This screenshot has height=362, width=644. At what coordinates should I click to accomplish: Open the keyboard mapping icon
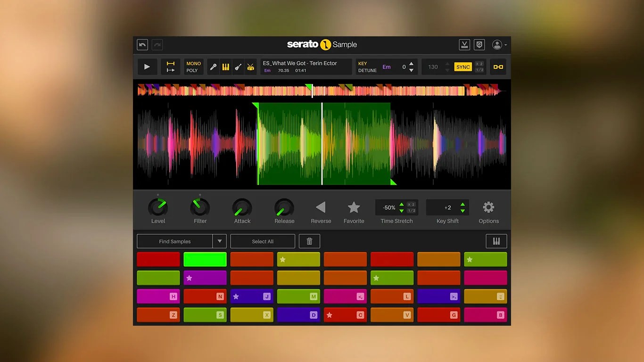496,241
